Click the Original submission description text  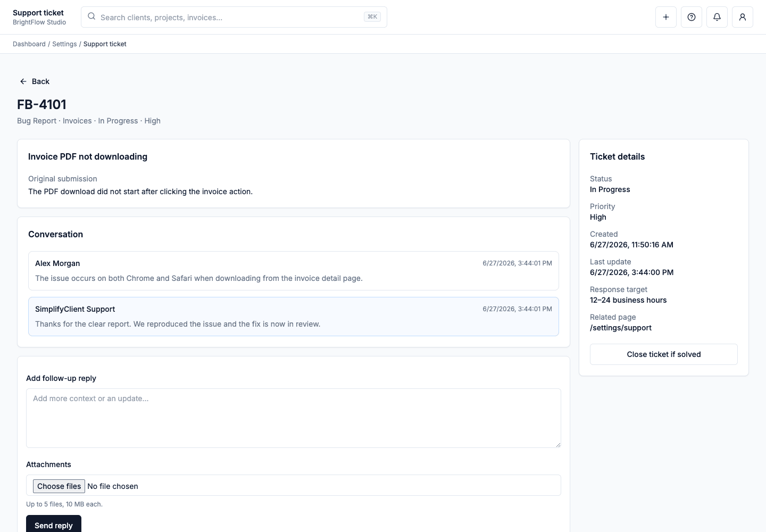140,192
